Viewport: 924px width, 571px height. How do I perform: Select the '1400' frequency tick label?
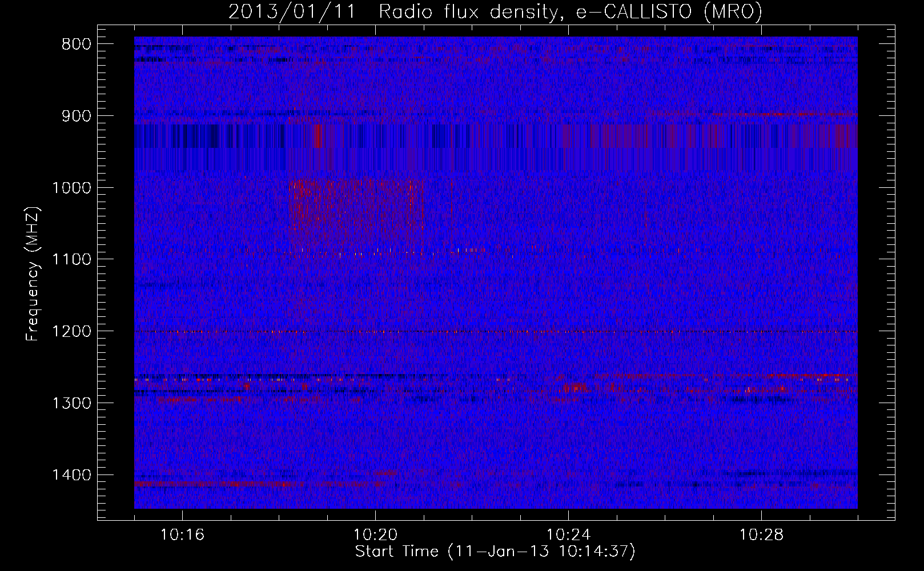pos(71,475)
